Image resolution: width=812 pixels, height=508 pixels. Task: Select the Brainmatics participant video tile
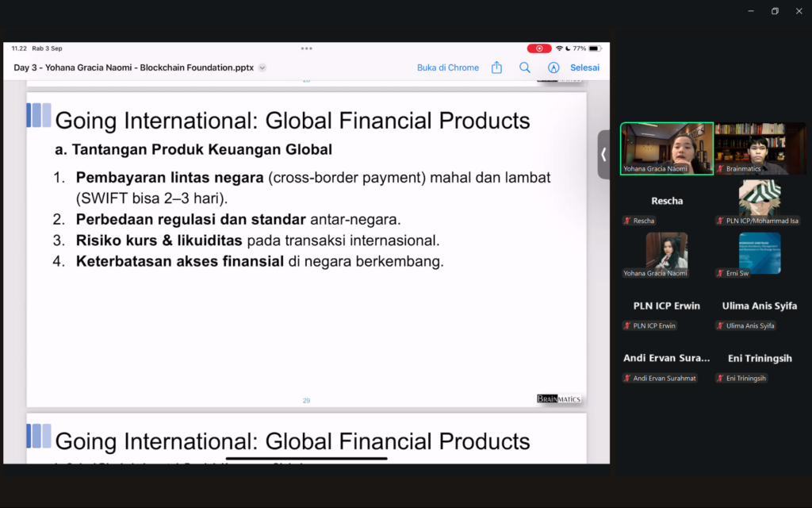pos(760,147)
